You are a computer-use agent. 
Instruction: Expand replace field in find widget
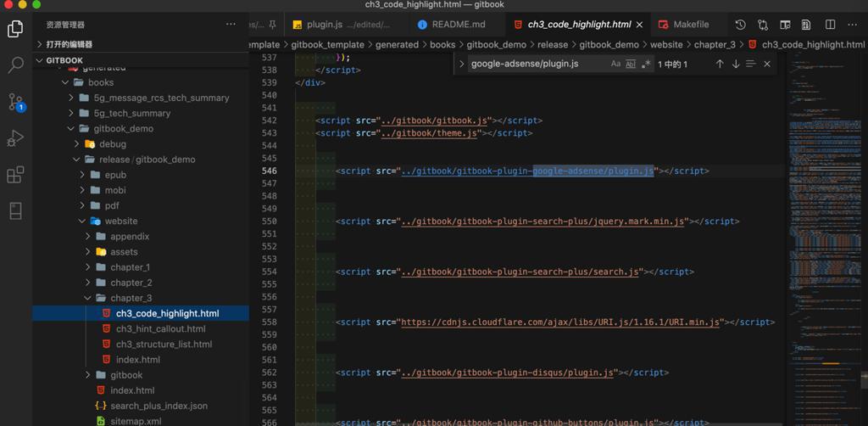pyautogui.click(x=462, y=64)
